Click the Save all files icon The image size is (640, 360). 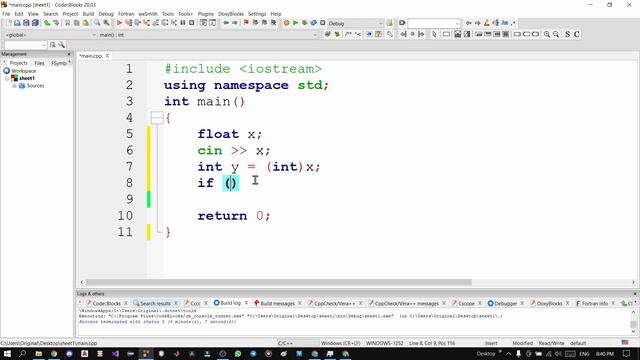(x=36, y=23)
